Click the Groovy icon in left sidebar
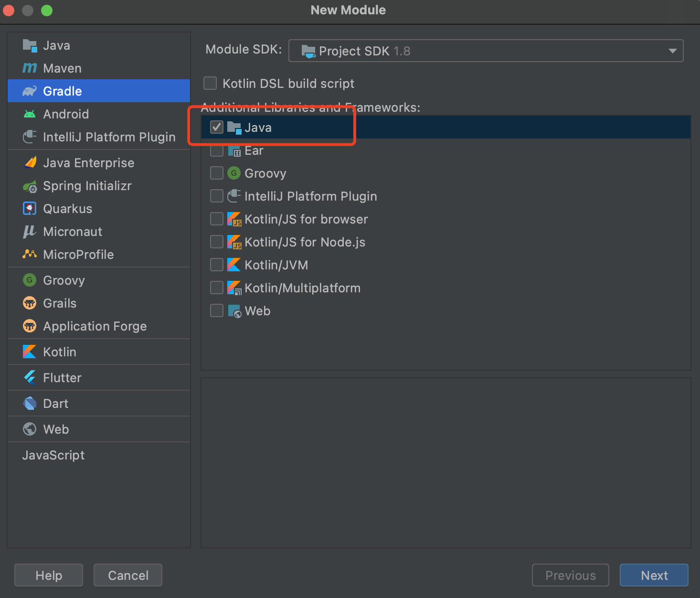The image size is (700, 598). tap(30, 280)
